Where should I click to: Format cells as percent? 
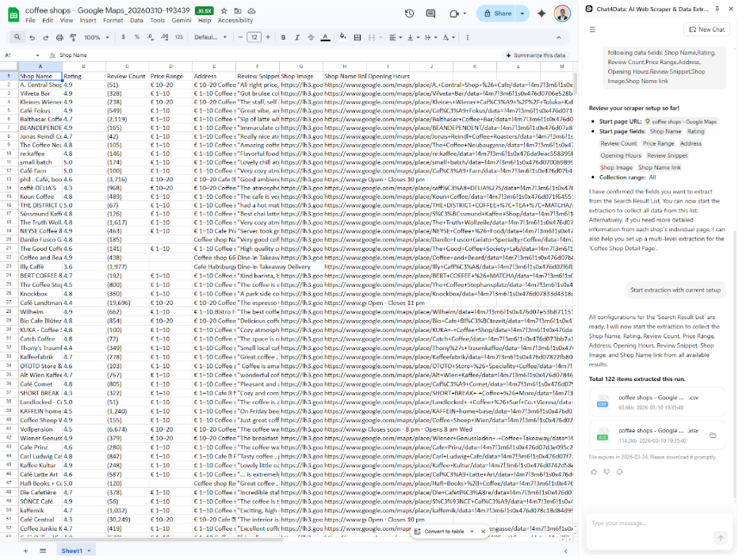[137, 37]
